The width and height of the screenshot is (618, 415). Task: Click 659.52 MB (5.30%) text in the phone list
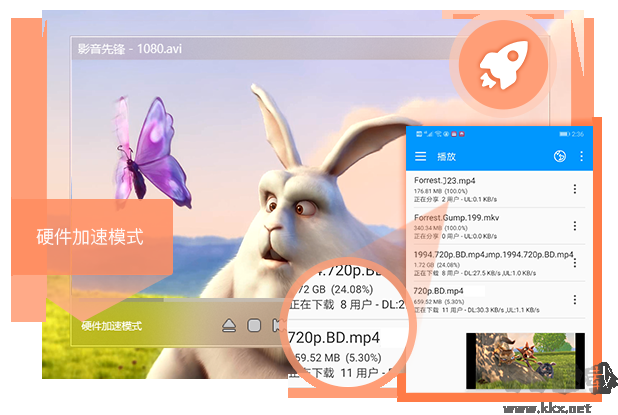pos(439,301)
